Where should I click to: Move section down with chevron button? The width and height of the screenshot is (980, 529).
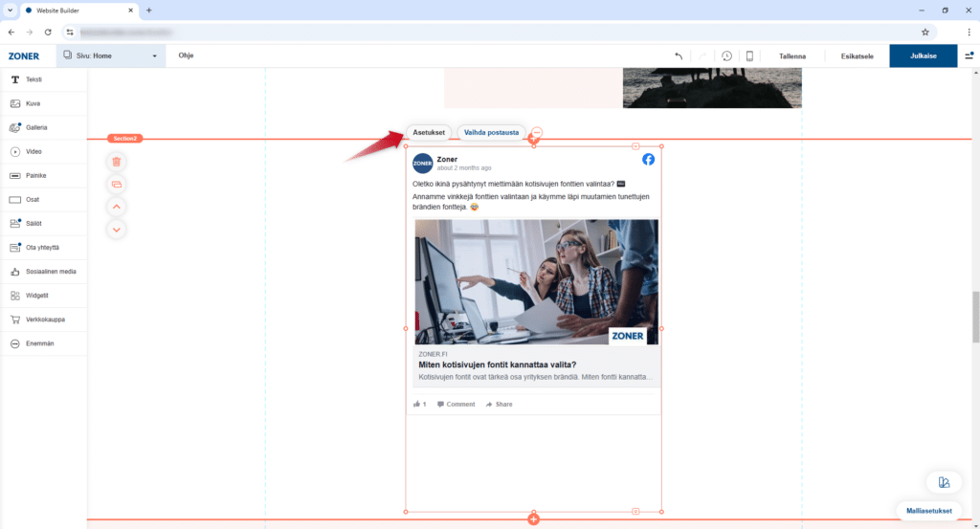click(x=117, y=230)
